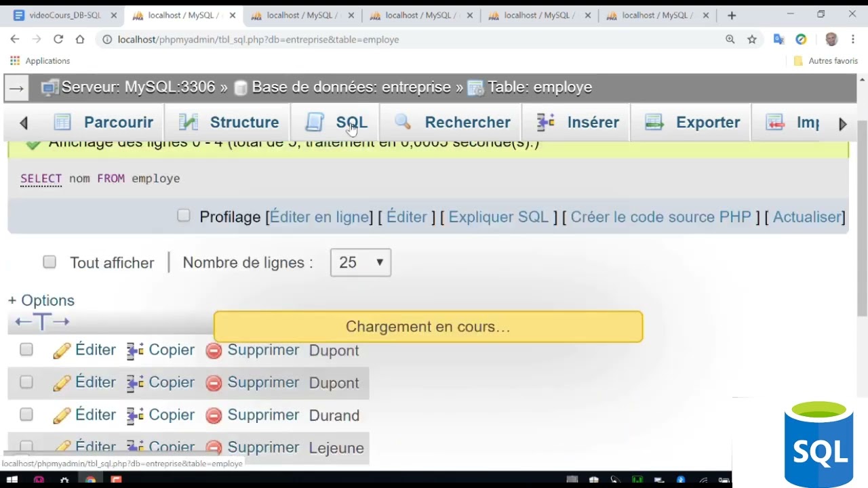Open the Structure tab
The width and height of the screenshot is (868, 488).
point(229,122)
